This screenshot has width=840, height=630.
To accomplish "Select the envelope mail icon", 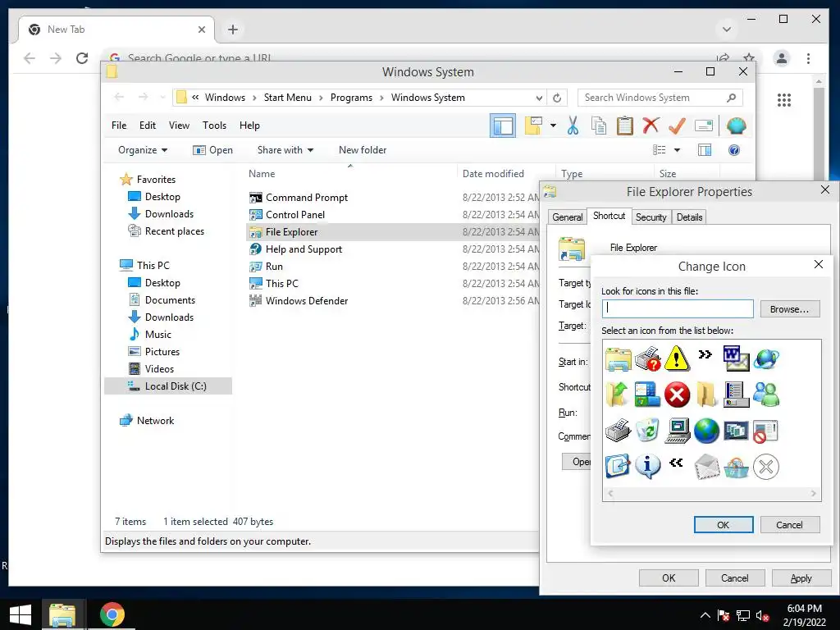I will pos(706,467).
